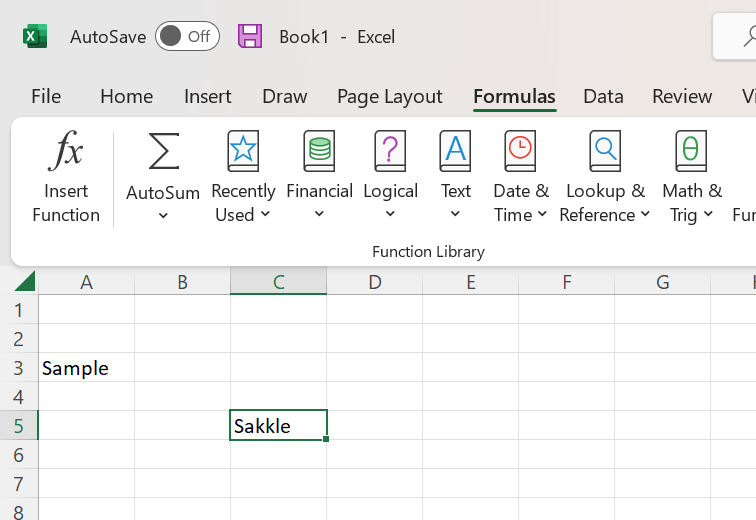Click the Recently Used star book icon
756x520 pixels.
pos(243,151)
